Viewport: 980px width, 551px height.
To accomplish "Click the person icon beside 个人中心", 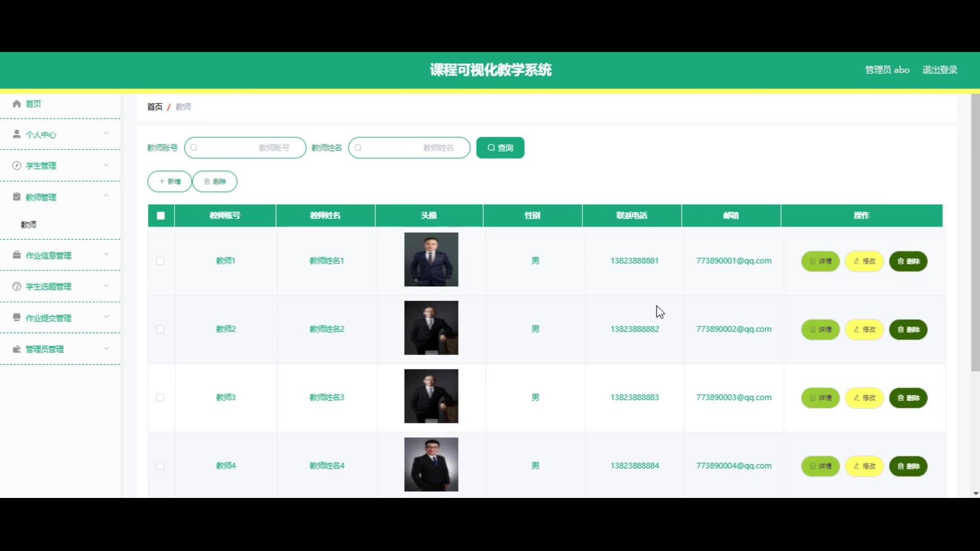I will click(17, 134).
